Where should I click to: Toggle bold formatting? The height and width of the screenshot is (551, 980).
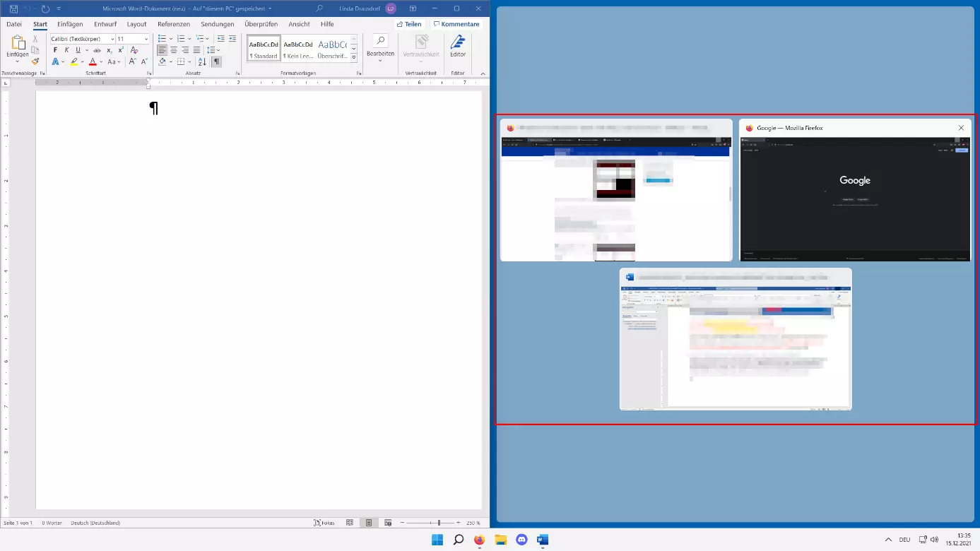pos(55,50)
